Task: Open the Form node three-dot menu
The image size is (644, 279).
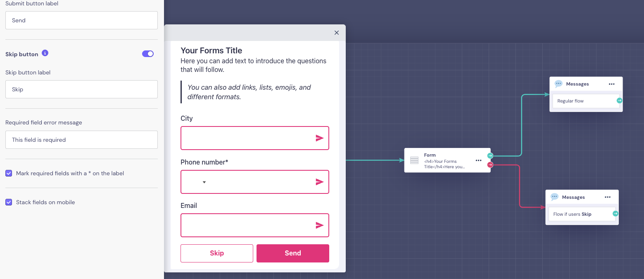Action: click(478, 160)
